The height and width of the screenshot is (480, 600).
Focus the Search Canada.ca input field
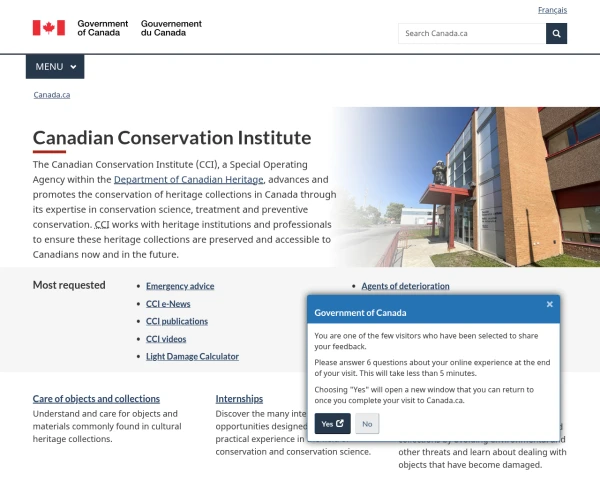tap(472, 34)
